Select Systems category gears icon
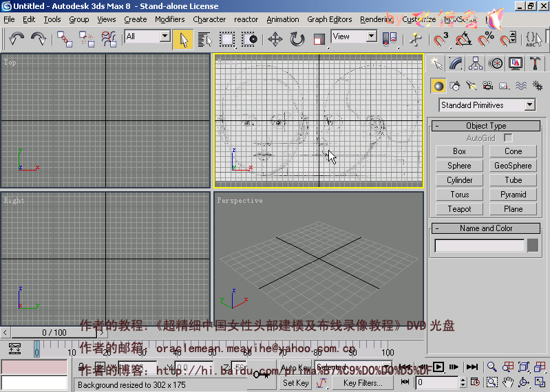Image resolution: width=550 pixels, height=392 pixels. click(x=538, y=86)
